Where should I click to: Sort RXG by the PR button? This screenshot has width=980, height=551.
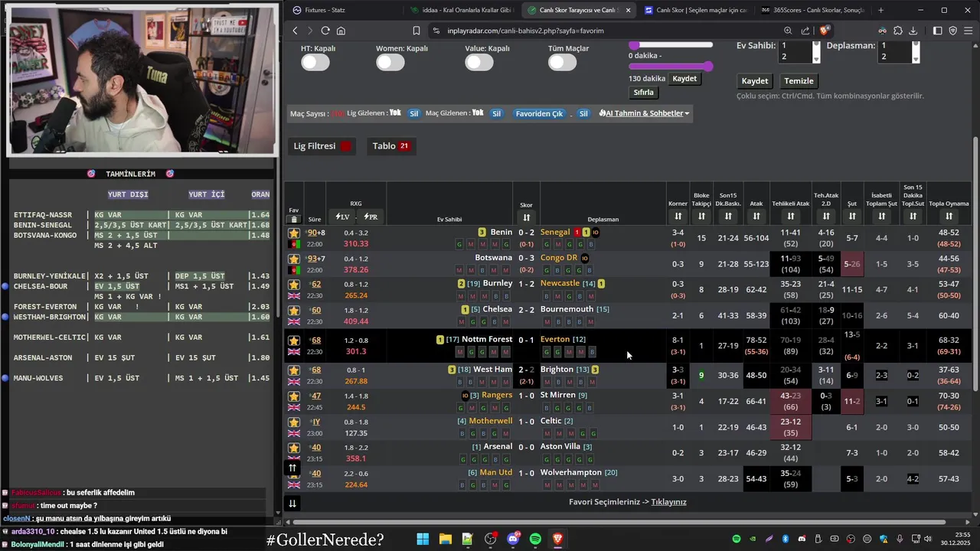[x=371, y=217]
